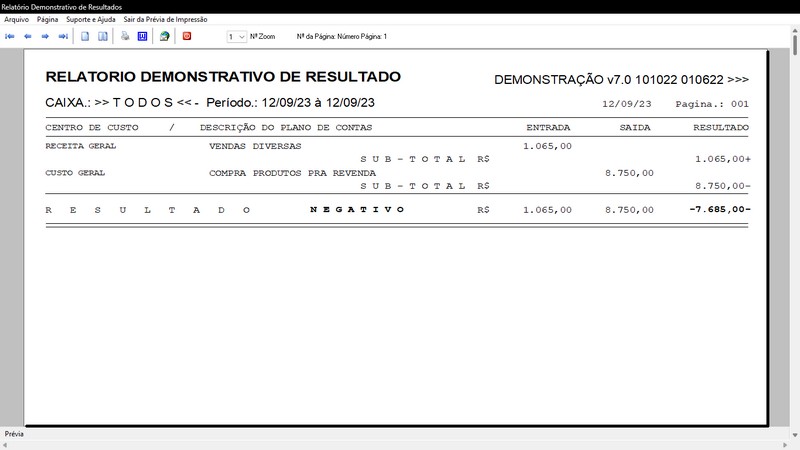Click the RESULTADO column header
This screenshot has width=800, height=450.
720,128
